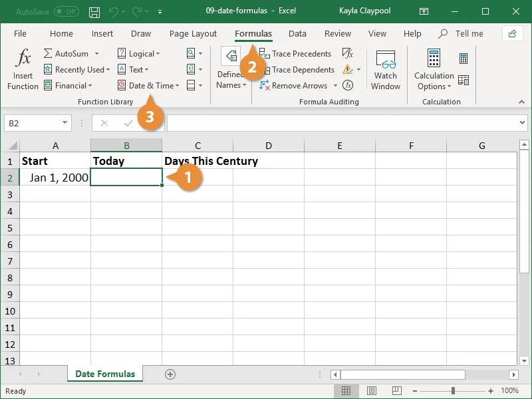The height and width of the screenshot is (399, 532).
Task: Click Show Formulas icon
Action: tap(348, 53)
